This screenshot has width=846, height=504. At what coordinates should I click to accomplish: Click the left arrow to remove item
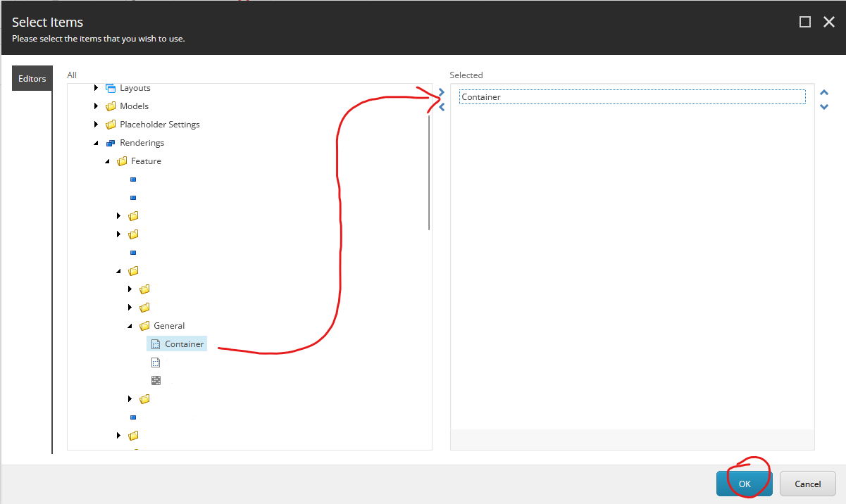[x=440, y=106]
